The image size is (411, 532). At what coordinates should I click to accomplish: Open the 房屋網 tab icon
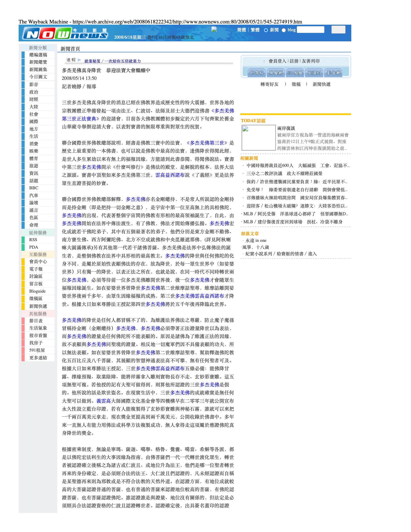(x=276, y=73)
